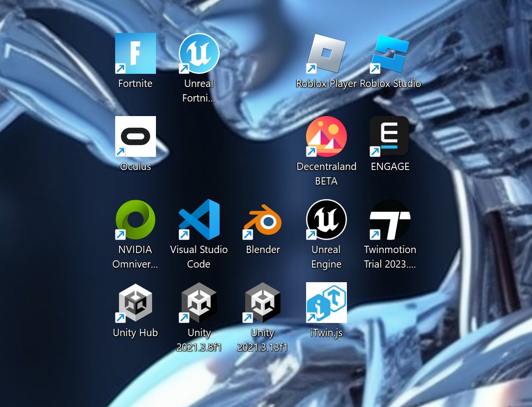532x407 pixels.
Task: Click the "Oculus" label text
Action: [136, 167]
